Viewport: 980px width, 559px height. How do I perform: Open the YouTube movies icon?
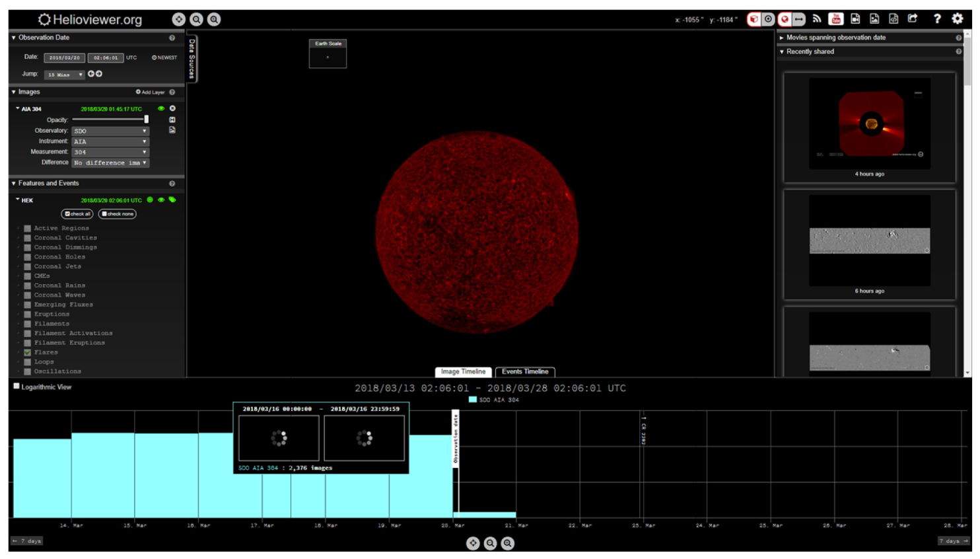[x=835, y=19]
